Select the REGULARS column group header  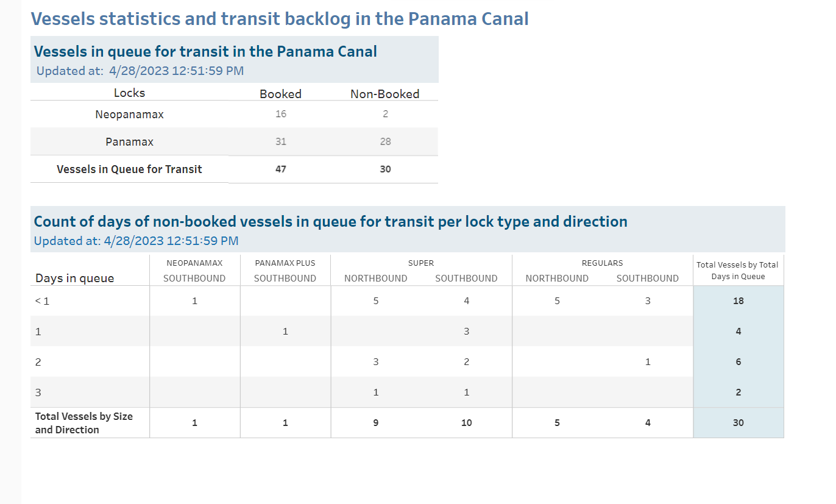click(x=603, y=263)
